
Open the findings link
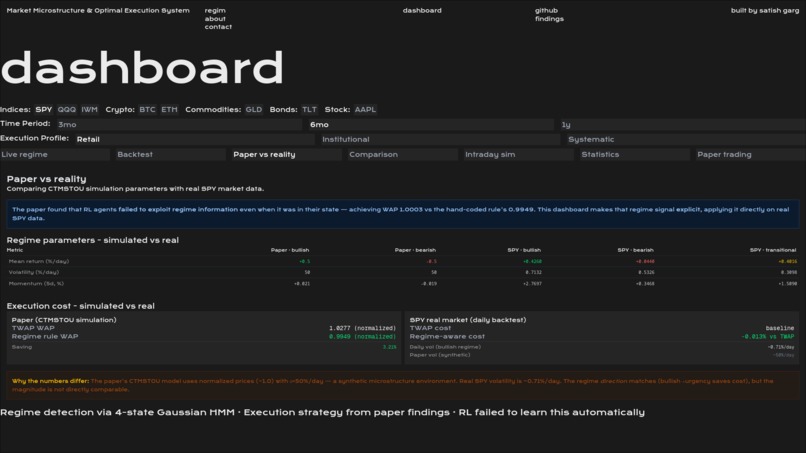(549, 19)
